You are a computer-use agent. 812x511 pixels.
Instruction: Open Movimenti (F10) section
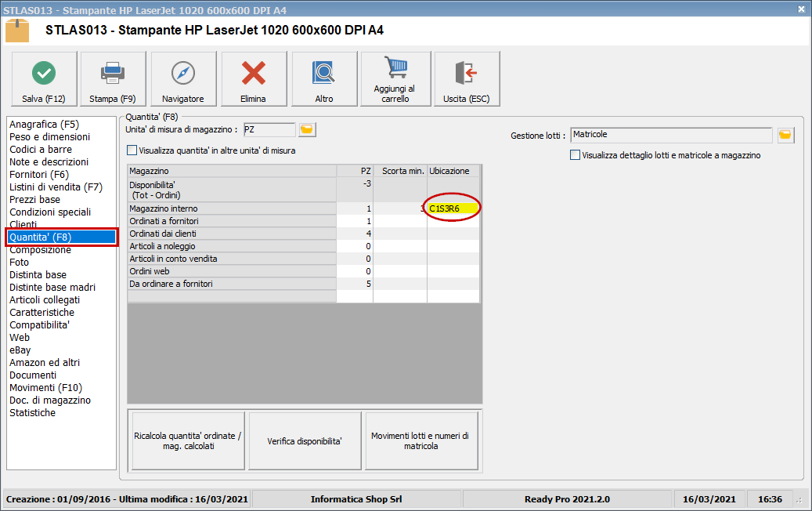[45, 388]
